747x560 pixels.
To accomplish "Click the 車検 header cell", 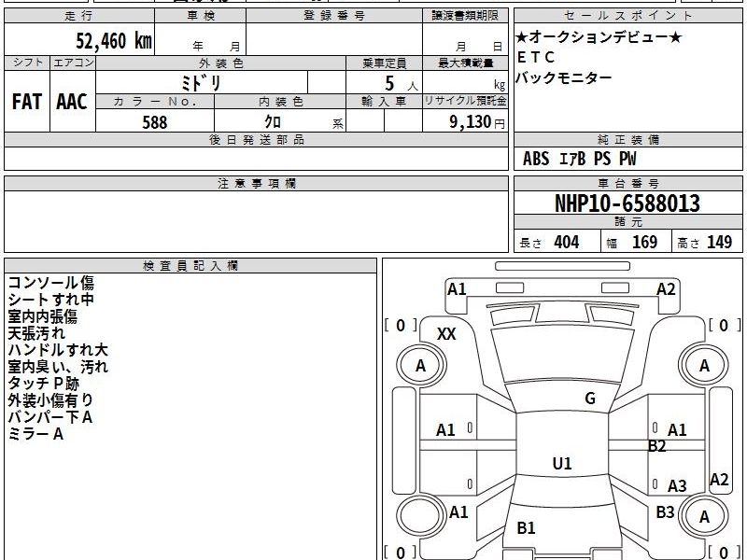I will tap(201, 16).
